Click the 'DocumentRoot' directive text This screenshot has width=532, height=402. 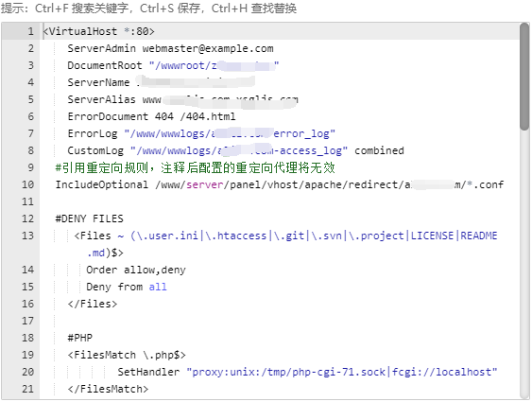[105, 65]
